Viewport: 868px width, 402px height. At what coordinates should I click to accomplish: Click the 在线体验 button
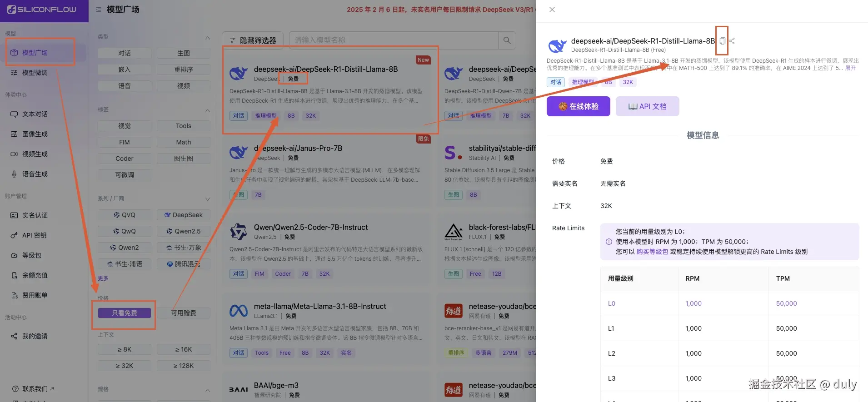579,106
